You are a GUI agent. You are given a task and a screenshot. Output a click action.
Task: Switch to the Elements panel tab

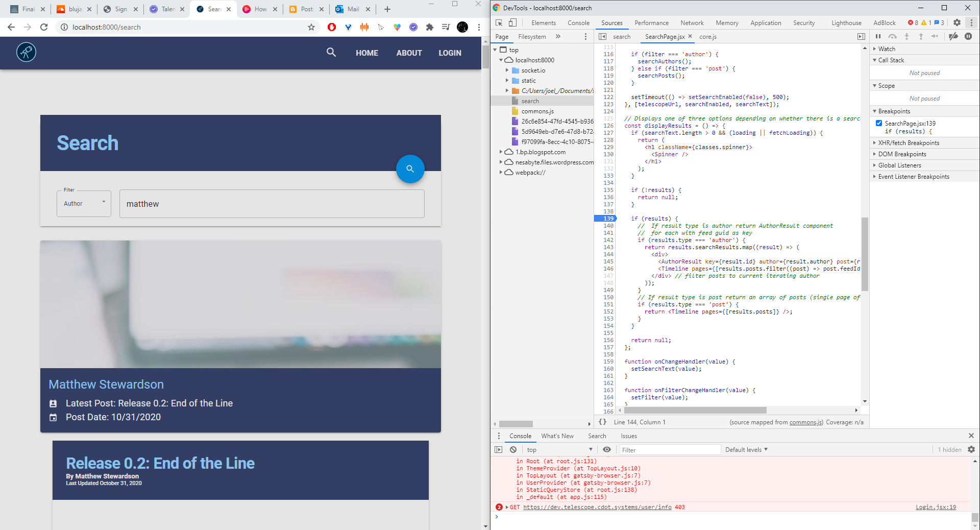click(544, 22)
